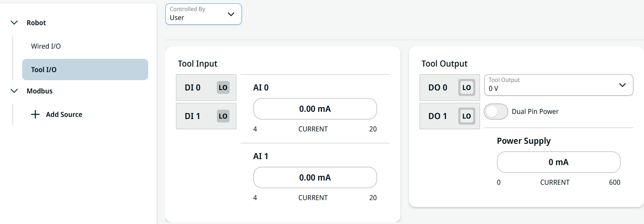
Task: Click the plus icon beside Add Source
Action: (x=36, y=114)
